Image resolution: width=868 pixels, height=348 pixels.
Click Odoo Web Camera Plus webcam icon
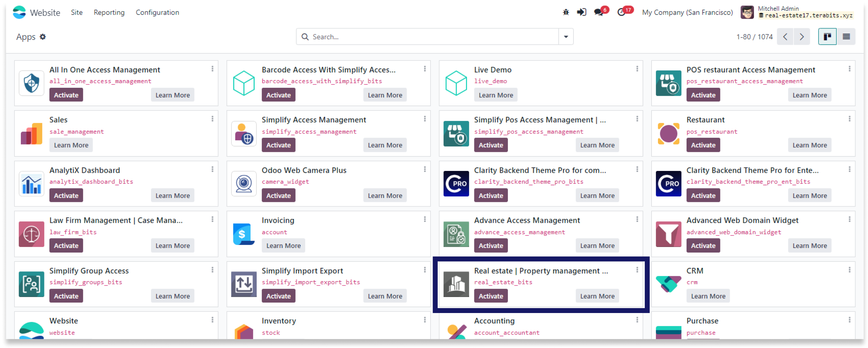[244, 184]
